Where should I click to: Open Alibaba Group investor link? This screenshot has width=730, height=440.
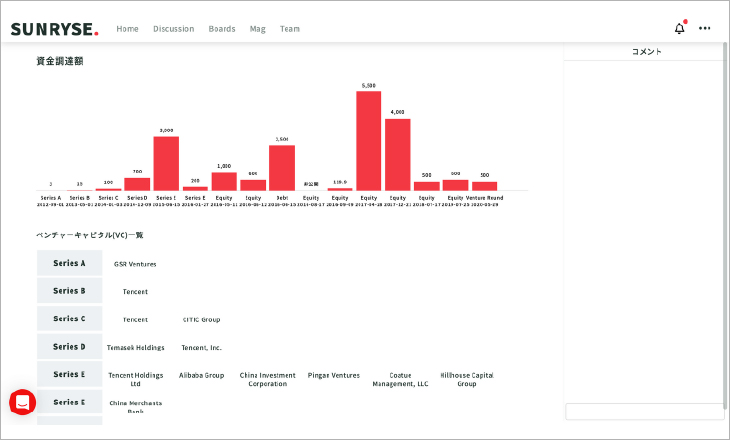202,375
